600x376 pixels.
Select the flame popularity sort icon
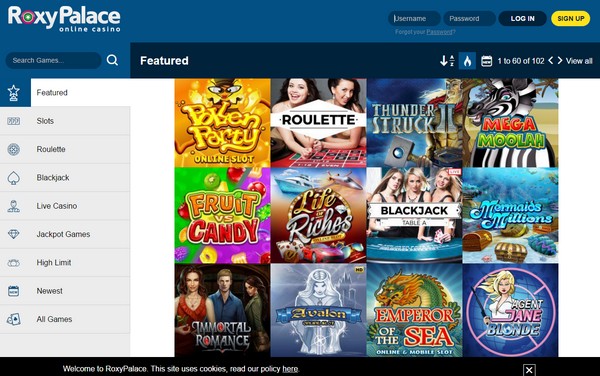click(x=467, y=60)
